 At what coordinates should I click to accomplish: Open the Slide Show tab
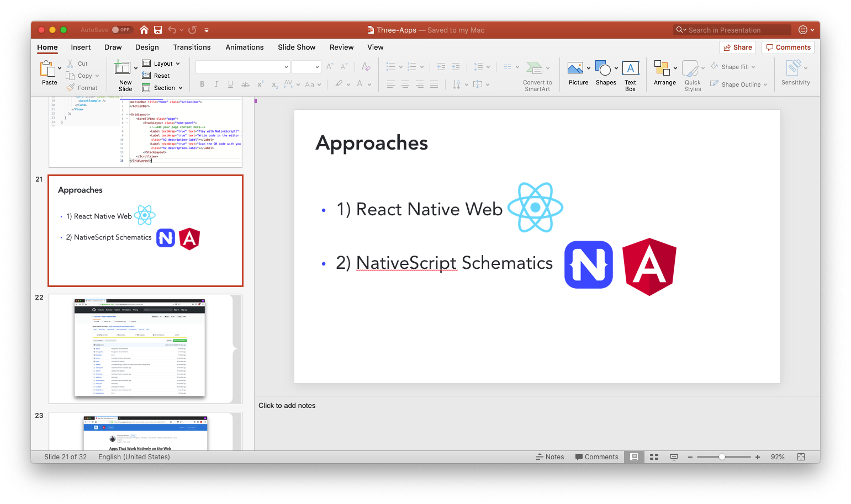pyautogui.click(x=297, y=47)
